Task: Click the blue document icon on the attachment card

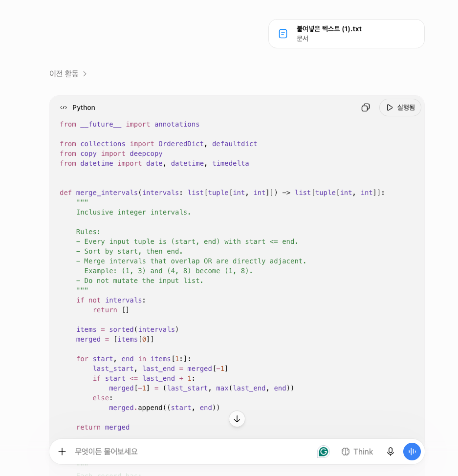Action: (283, 34)
